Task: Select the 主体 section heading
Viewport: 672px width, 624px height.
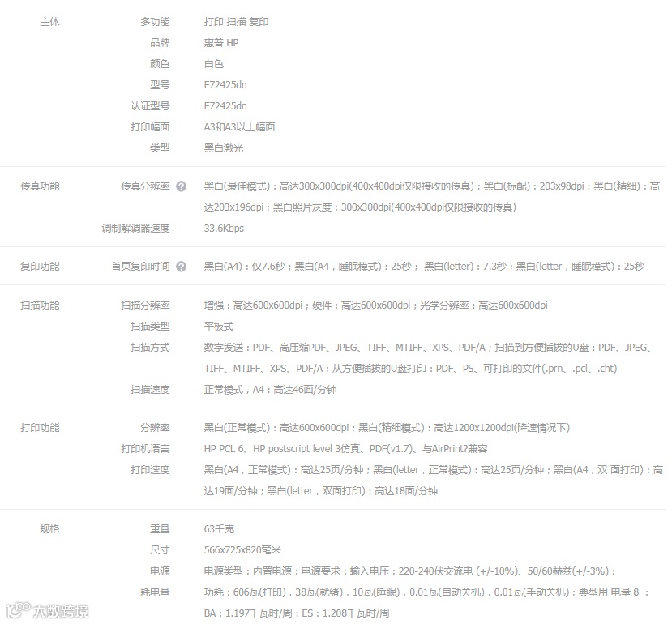Action: click(x=49, y=22)
